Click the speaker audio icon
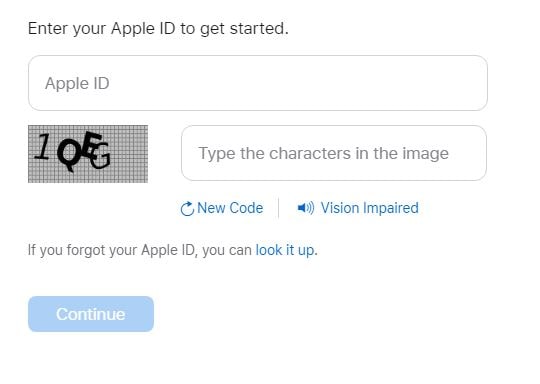This screenshot has height=384, width=540. point(306,208)
